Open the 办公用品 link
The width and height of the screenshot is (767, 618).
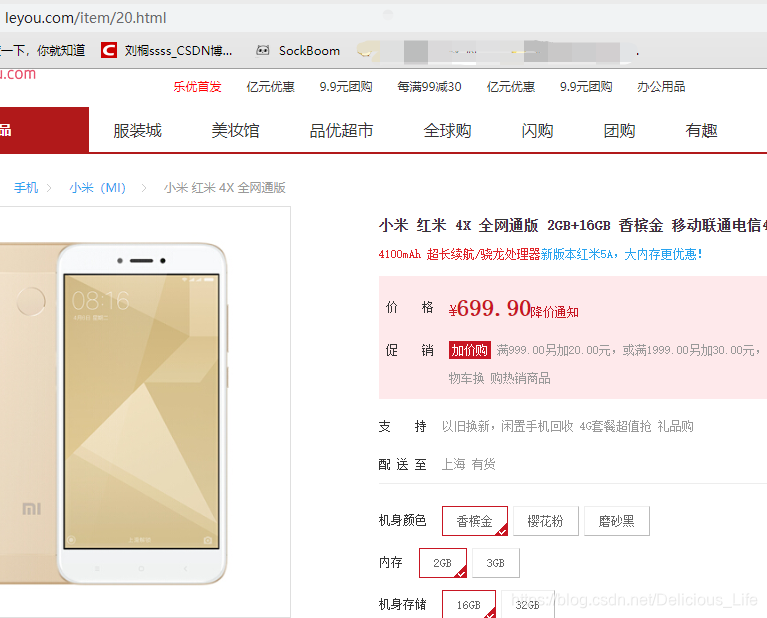coord(661,87)
